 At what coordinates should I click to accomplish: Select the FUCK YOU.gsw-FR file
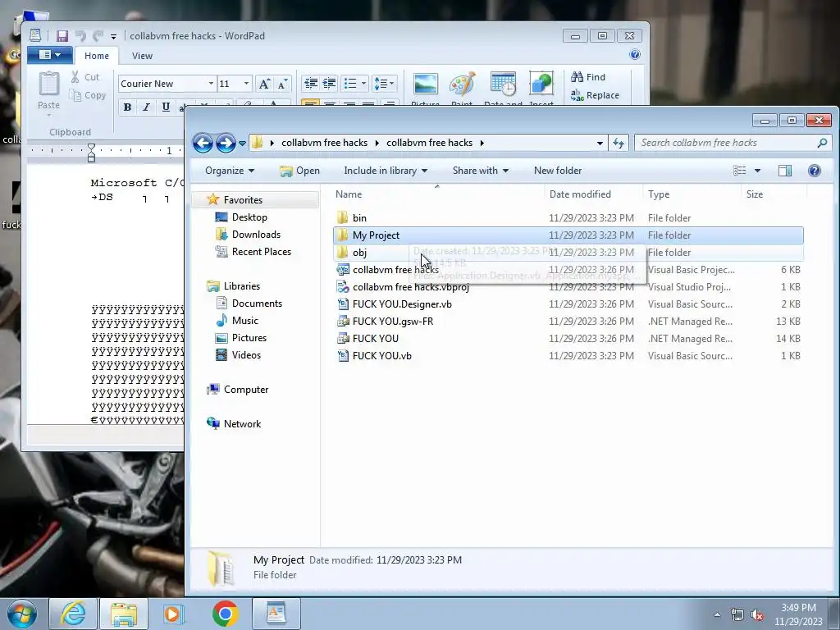pos(568,322)
